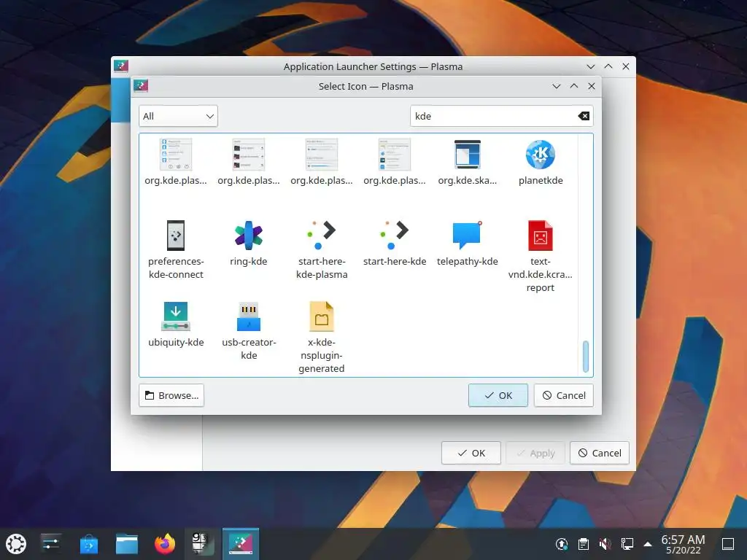
Task: Select the planetkde icon
Action: pyautogui.click(x=541, y=155)
